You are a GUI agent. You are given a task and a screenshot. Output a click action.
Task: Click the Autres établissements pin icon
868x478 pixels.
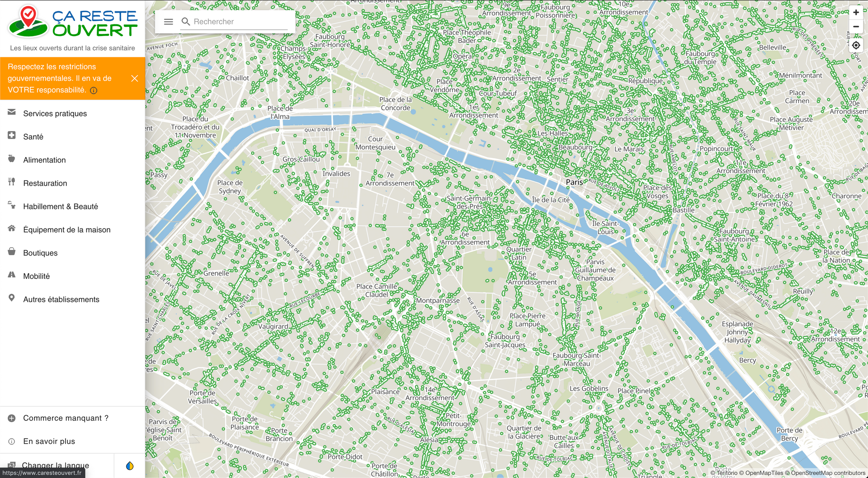pos(12,298)
